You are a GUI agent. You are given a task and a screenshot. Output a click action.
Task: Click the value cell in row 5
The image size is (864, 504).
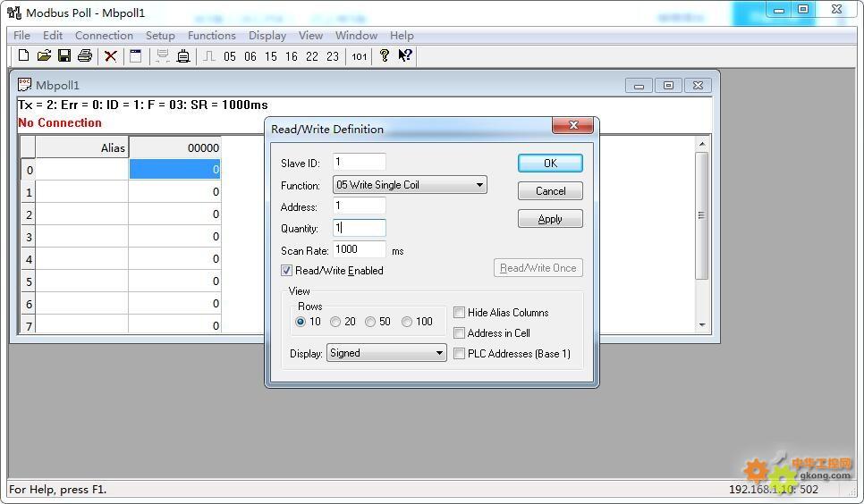(174, 281)
